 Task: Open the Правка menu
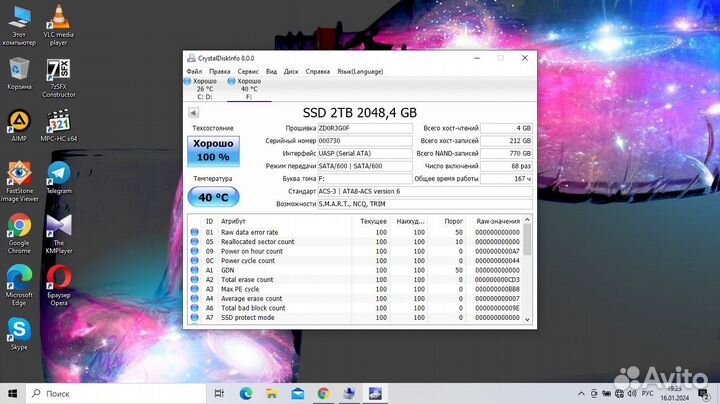219,72
